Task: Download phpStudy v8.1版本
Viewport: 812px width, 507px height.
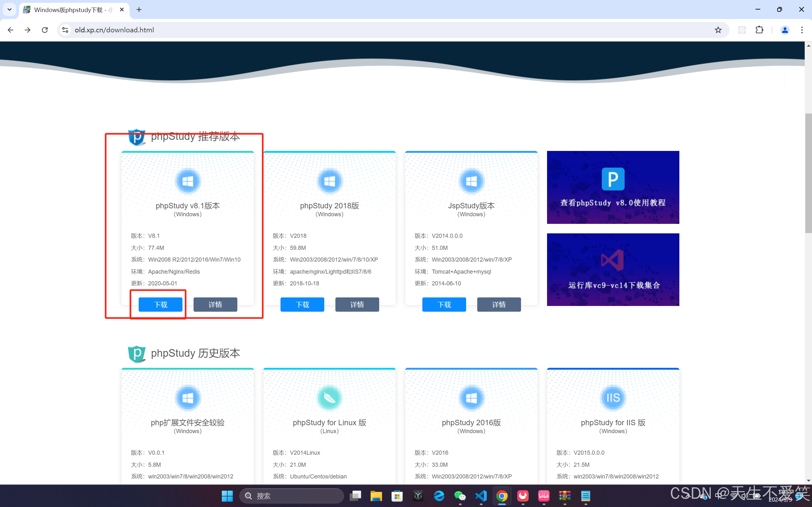Action: tap(160, 304)
